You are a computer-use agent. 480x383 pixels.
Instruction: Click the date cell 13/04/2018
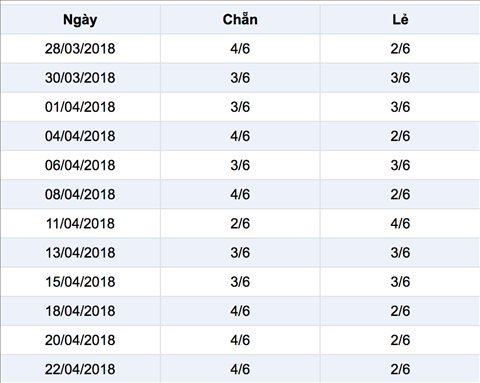tap(80, 253)
